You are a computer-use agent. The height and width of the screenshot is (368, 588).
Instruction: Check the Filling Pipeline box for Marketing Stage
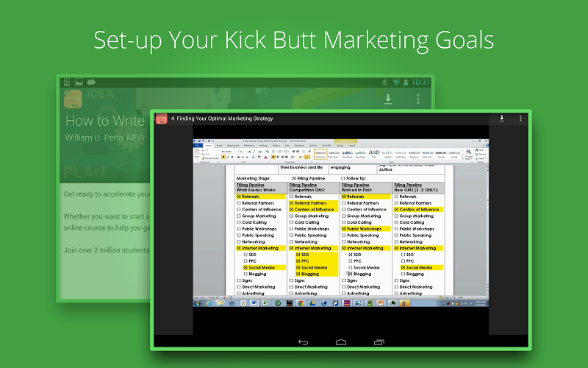click(294, 178)
